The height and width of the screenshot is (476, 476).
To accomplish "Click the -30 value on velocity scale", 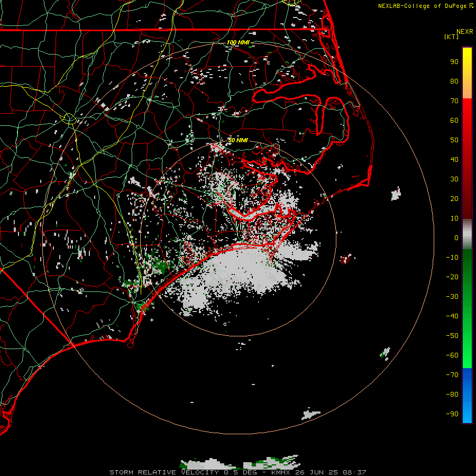I will pos(452,297).
